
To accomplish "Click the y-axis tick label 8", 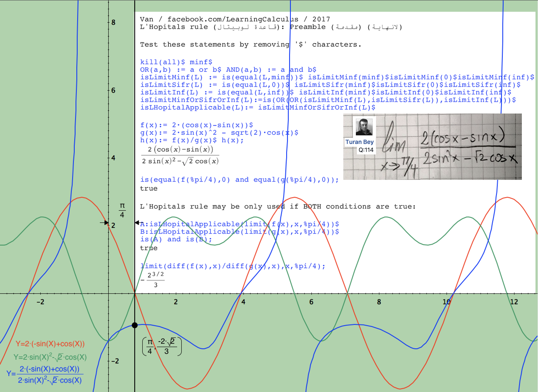I will (113, 22).
